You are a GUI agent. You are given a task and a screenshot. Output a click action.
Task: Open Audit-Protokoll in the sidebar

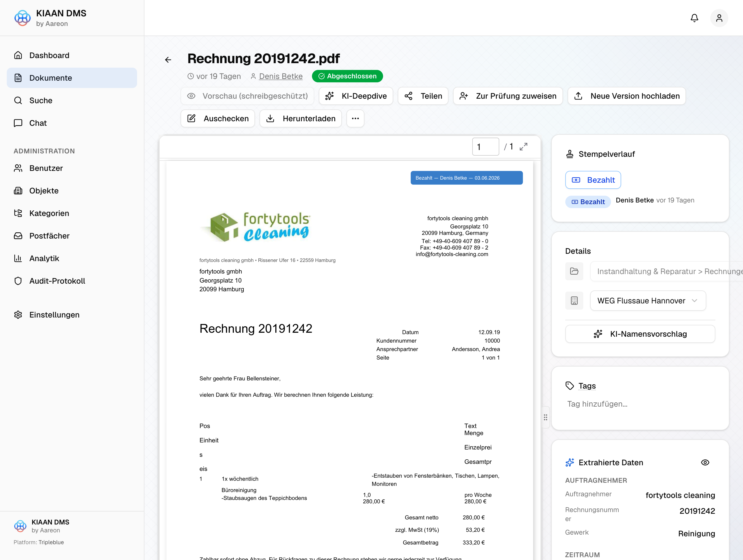(72, 281)
